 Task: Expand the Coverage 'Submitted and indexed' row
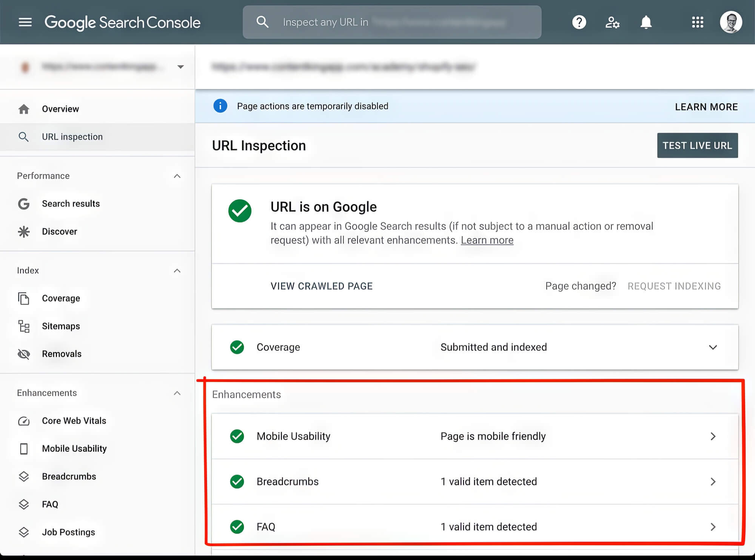tap(713, 347)
